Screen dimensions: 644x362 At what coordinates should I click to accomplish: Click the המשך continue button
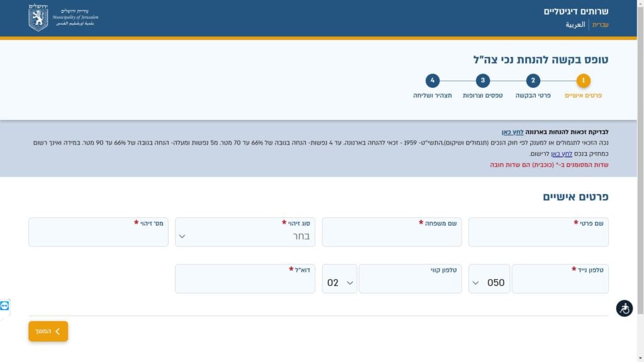[x=48, y=331]
